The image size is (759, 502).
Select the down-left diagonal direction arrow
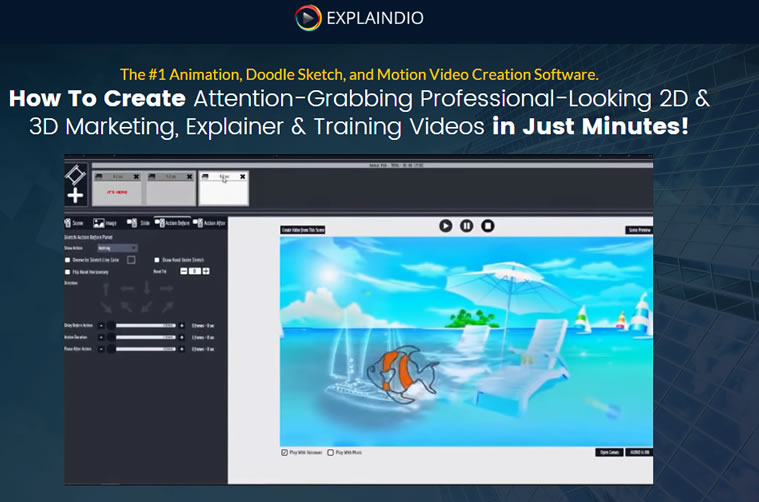tap(147, 306)
